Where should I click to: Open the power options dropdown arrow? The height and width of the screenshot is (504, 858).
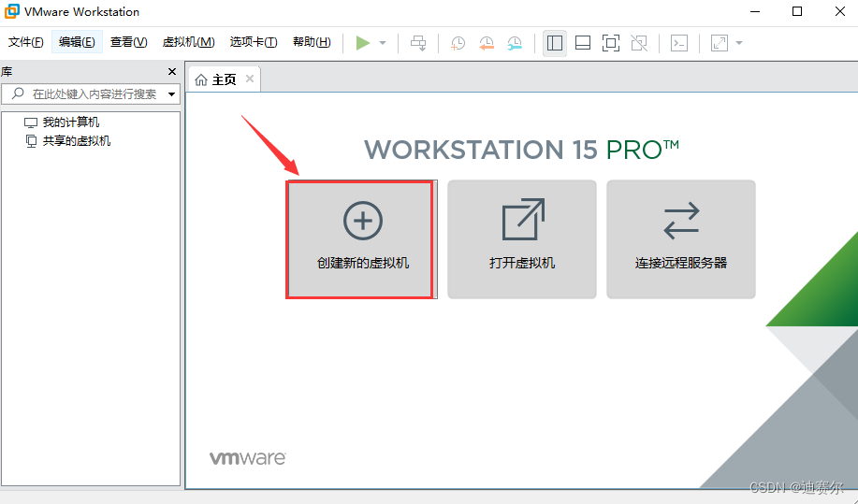tap(383, 43)
